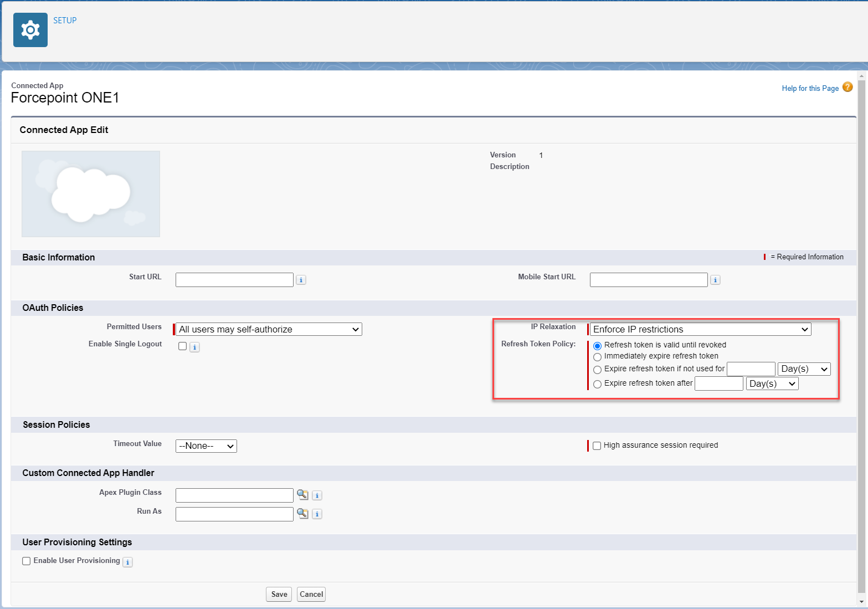Enable User Provisioning checkbox
The height and width of the screenshot is (609, 868).
[26, 561]
